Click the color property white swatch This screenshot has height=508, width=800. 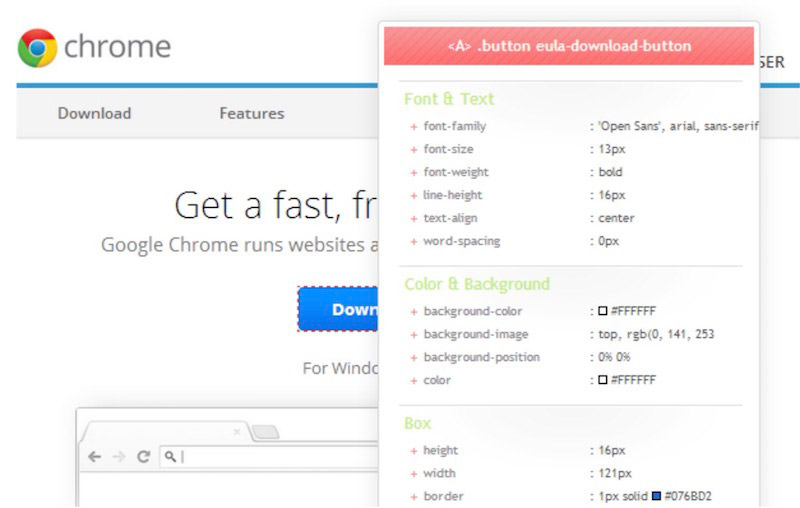[x=603, y=379]
